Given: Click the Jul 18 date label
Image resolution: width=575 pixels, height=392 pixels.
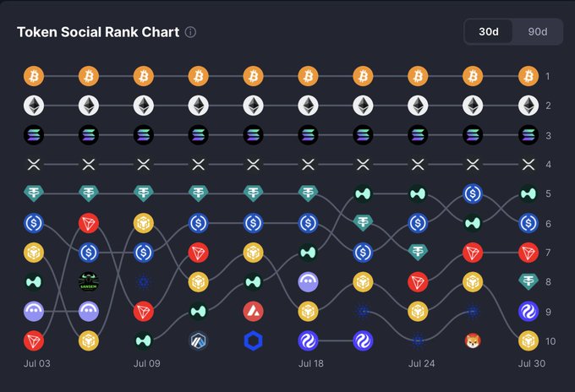Looking at the screenshot, I should [x=310, y=364].
